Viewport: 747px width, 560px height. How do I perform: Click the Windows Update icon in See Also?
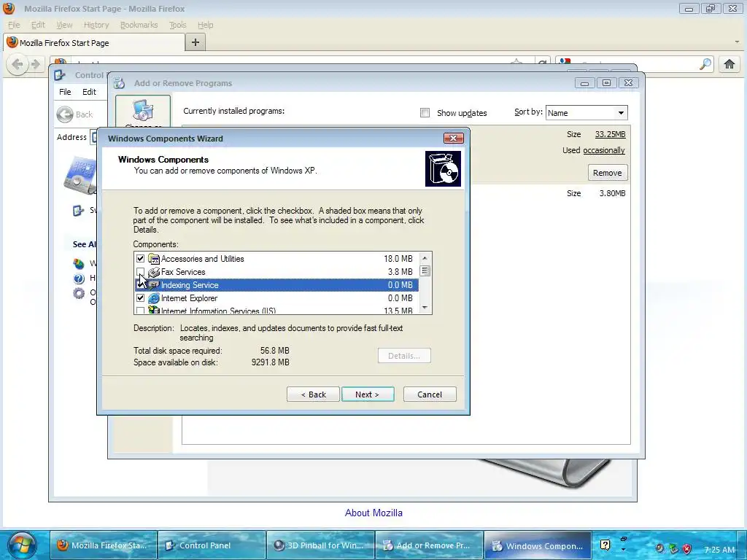[79, 263]
